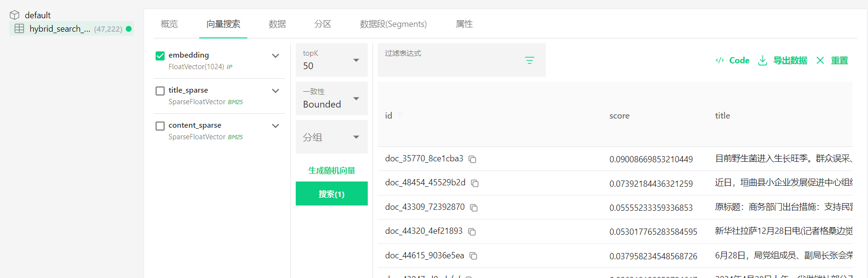Click the 生成随机向量 link
The width and height of the screenshot is (868, 278).
[x=332, y=170]
